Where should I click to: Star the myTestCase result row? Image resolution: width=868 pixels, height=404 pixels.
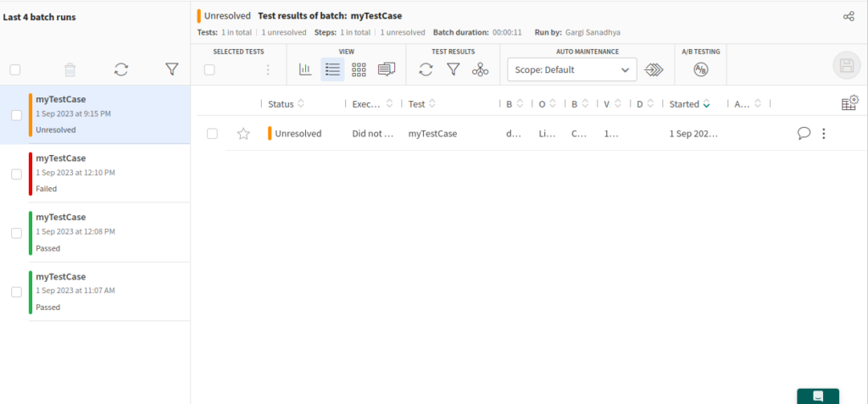click(x=243, y=134)
